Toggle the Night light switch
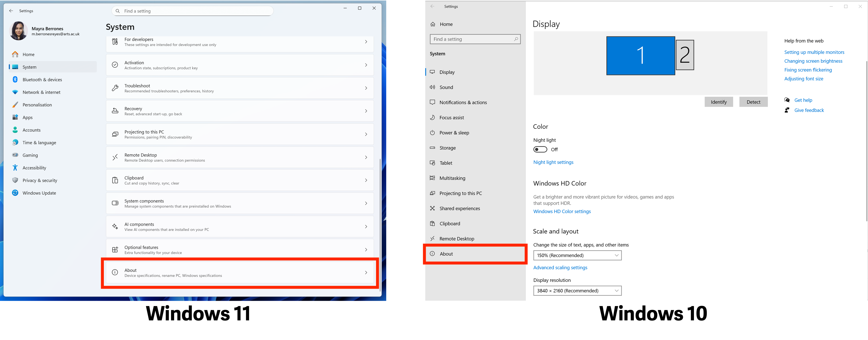Screen dimensions: 868x340 [540, 149]
